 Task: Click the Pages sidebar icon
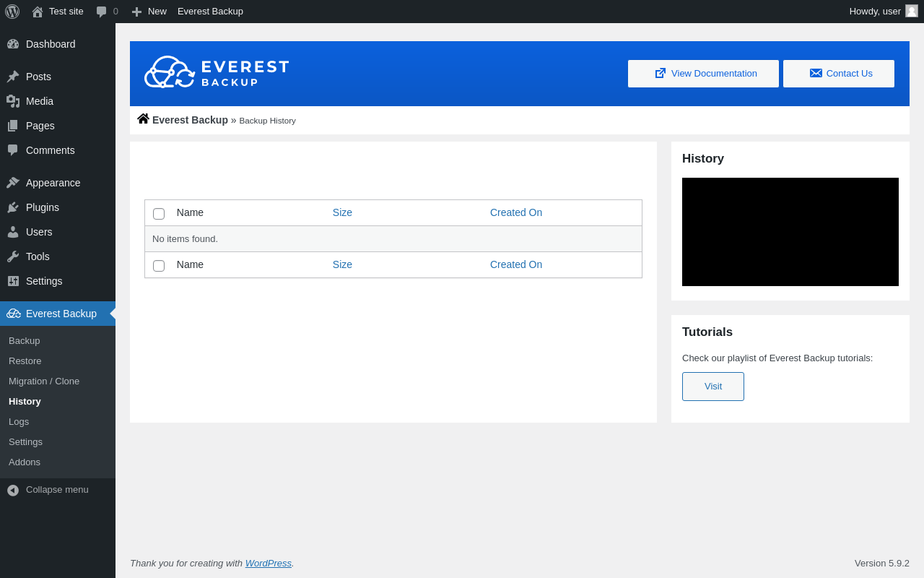pos(13,126)
